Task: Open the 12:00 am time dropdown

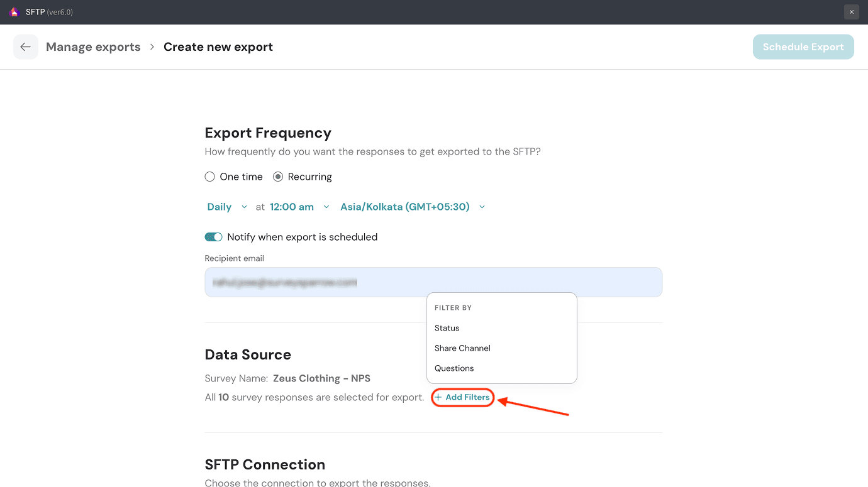Action: [x=292, y=207]
